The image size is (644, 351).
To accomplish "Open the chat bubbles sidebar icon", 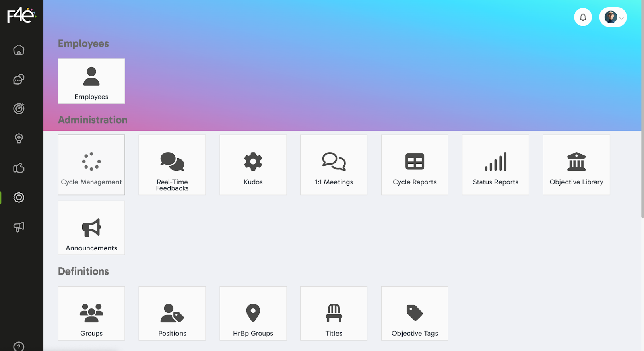I will [x=19, y=79].
